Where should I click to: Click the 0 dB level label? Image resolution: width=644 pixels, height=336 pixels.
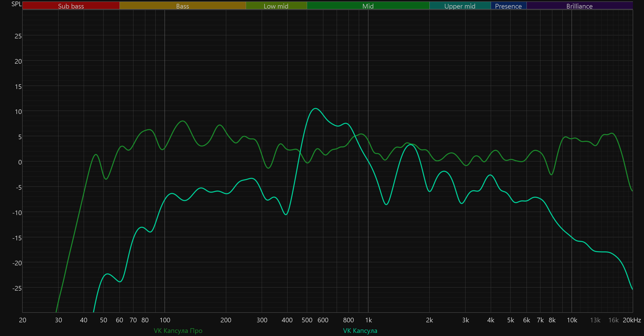click(20, 162)
